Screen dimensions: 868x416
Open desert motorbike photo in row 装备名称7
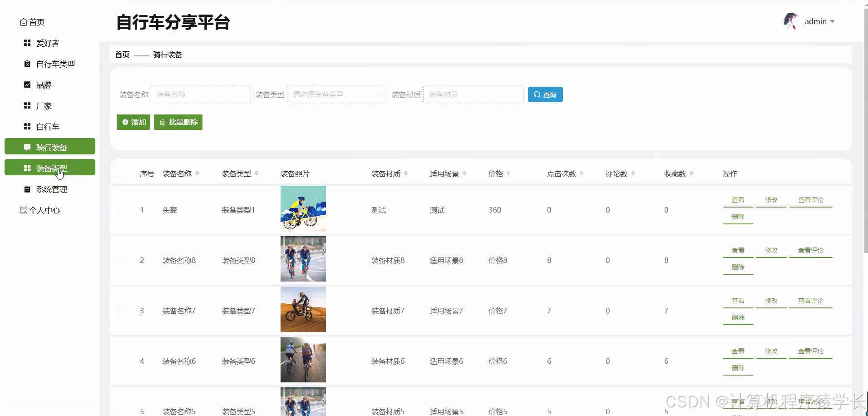tap(303, 309)
